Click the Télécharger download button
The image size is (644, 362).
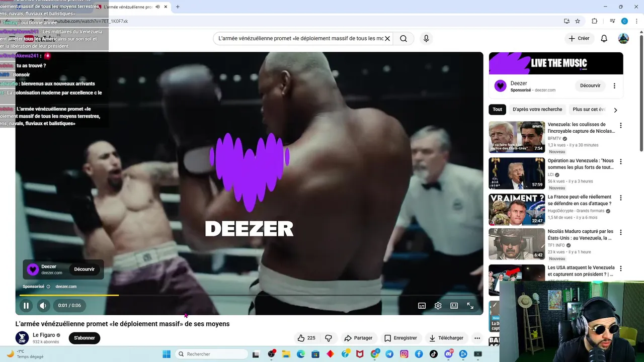pos(446,338)
